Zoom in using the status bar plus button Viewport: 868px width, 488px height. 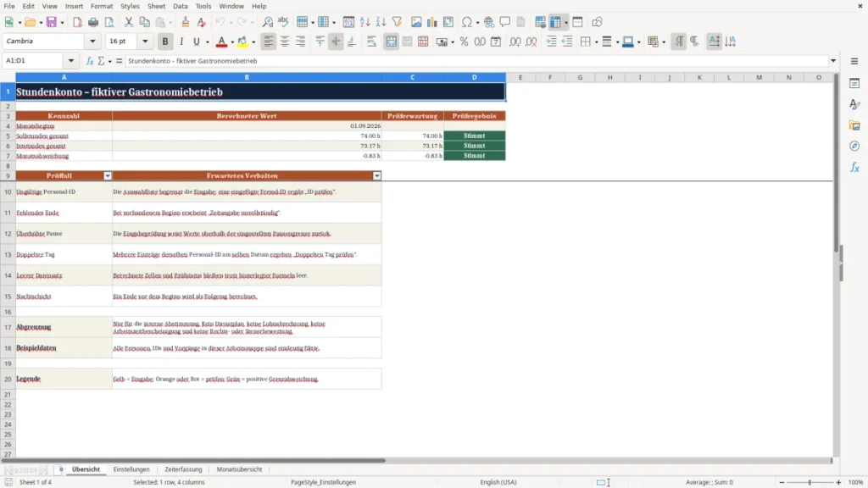[x=838, y=482]
